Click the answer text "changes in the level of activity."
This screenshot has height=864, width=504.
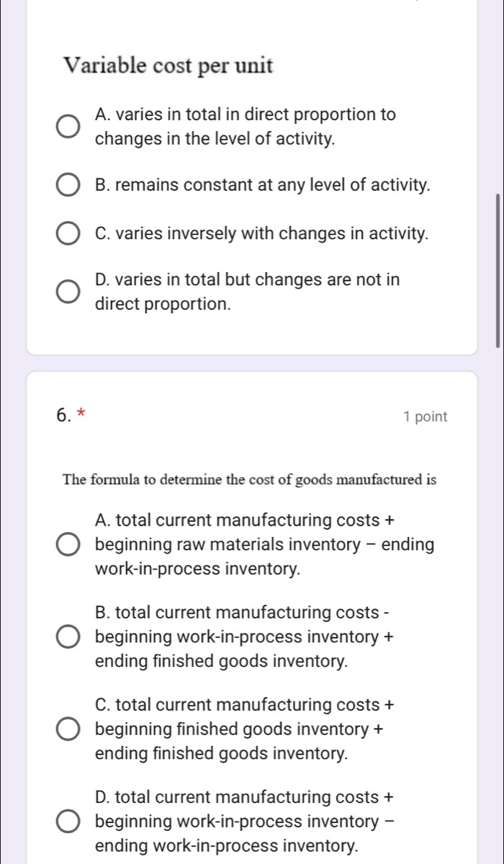coord(215,138)
